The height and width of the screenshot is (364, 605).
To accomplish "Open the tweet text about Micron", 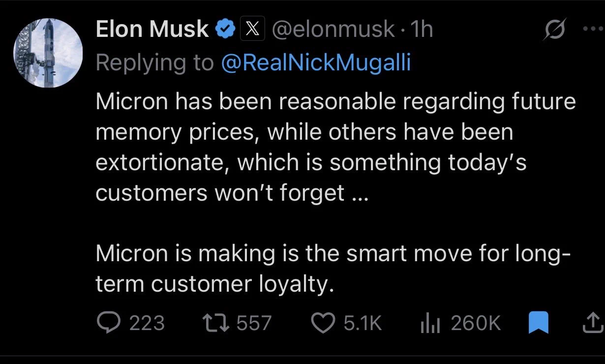I will 335,192.
